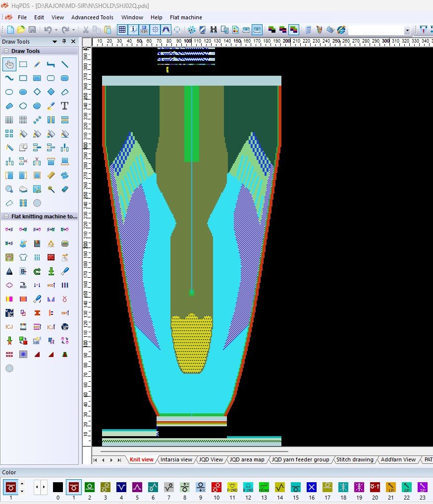Open the Flat machine menu

tap(186, 17)
